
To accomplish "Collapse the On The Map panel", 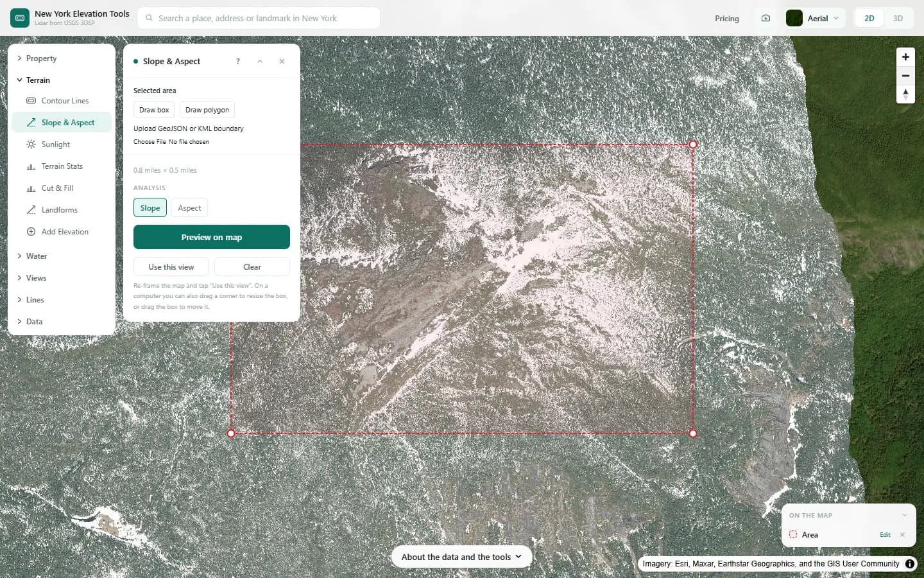I will [905, 515].
